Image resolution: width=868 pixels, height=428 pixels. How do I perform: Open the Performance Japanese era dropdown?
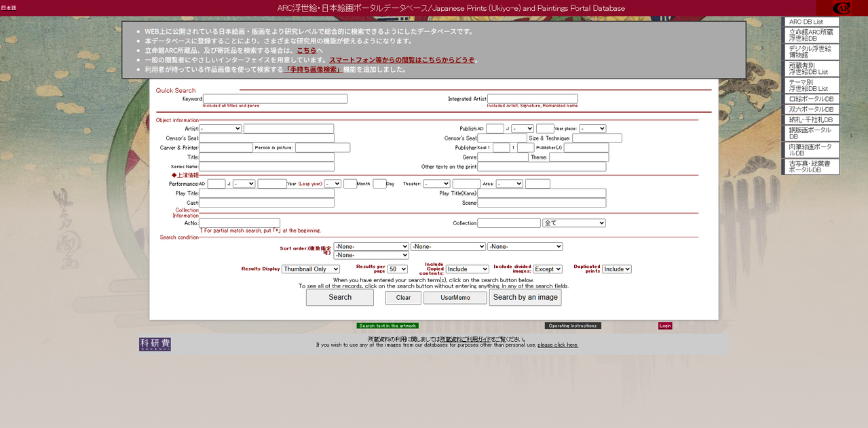[244, 184]
